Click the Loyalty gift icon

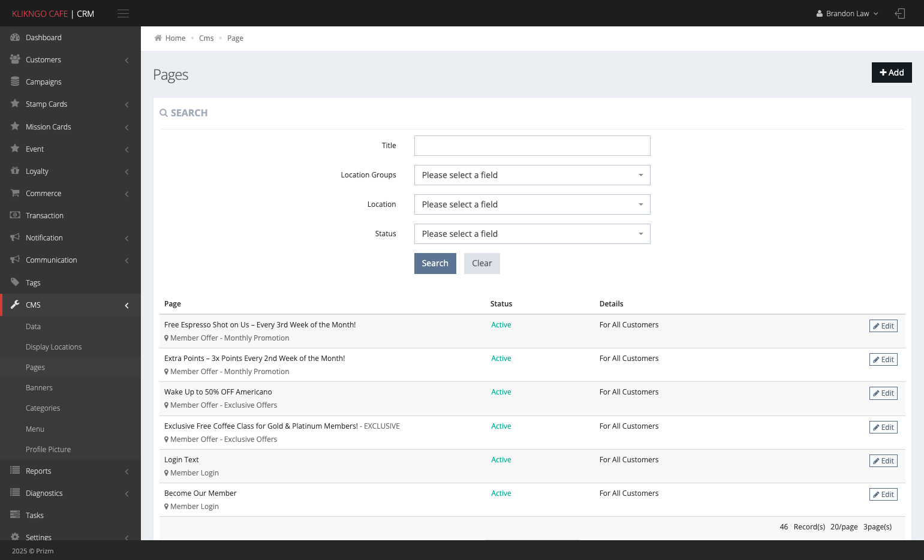15,171
